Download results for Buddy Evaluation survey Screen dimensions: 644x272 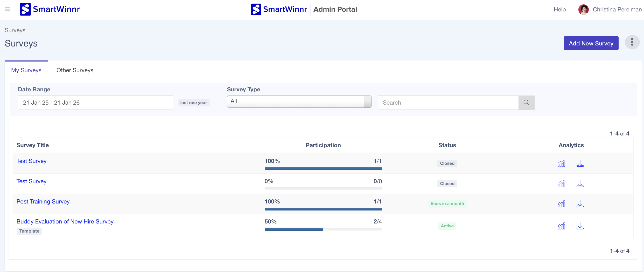point(580,226)
